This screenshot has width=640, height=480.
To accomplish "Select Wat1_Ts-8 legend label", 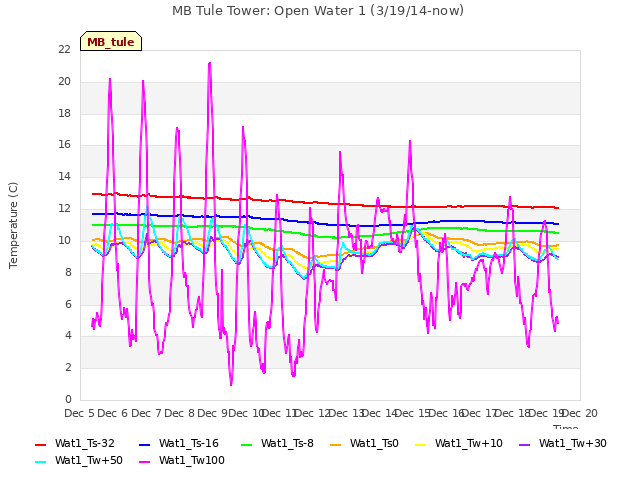I will [x=287, y=443].
